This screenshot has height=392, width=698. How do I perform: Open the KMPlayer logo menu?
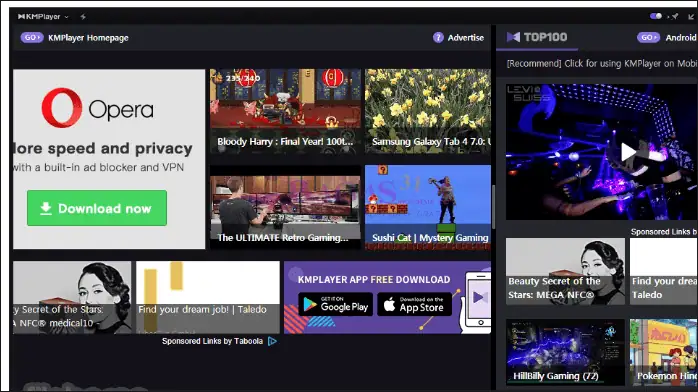43,16
